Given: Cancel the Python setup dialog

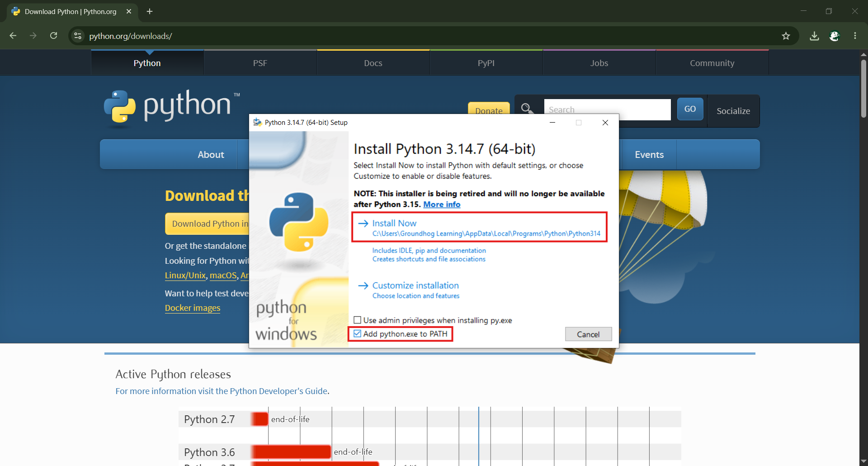Looking at the screenshot, I should [x=588, y=334].
